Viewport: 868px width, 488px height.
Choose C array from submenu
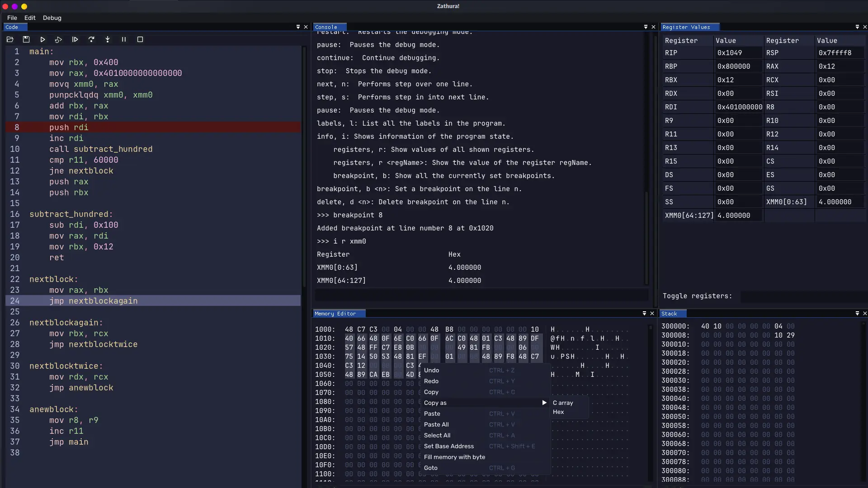pos(563,403)
